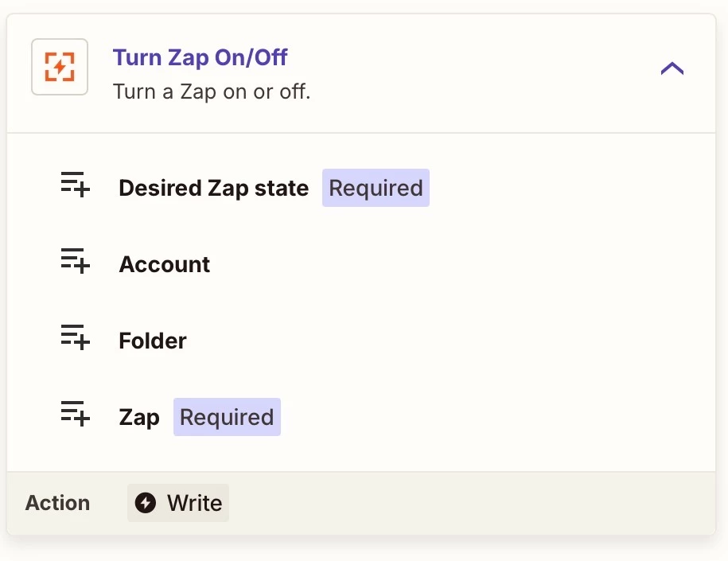Click the Action label in the footer
Image resolution: width=728 pixels, height=561 pixels.
point(57,503)
